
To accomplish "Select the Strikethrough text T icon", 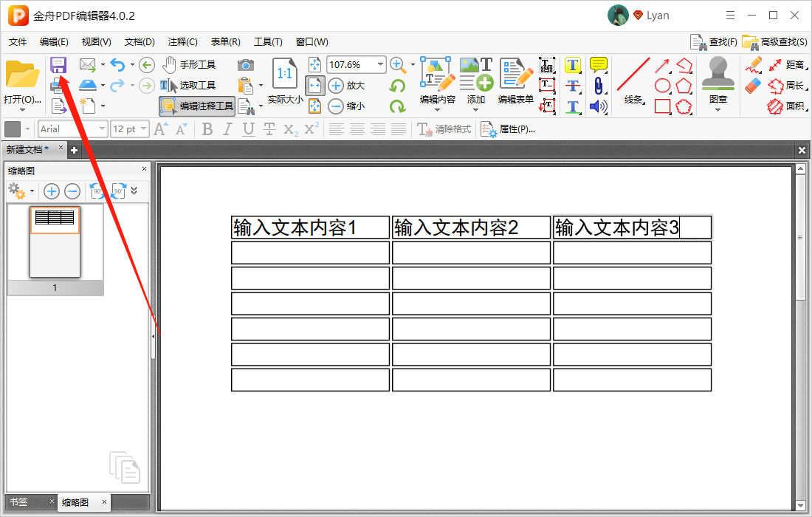I will click(x=572, y=86).
